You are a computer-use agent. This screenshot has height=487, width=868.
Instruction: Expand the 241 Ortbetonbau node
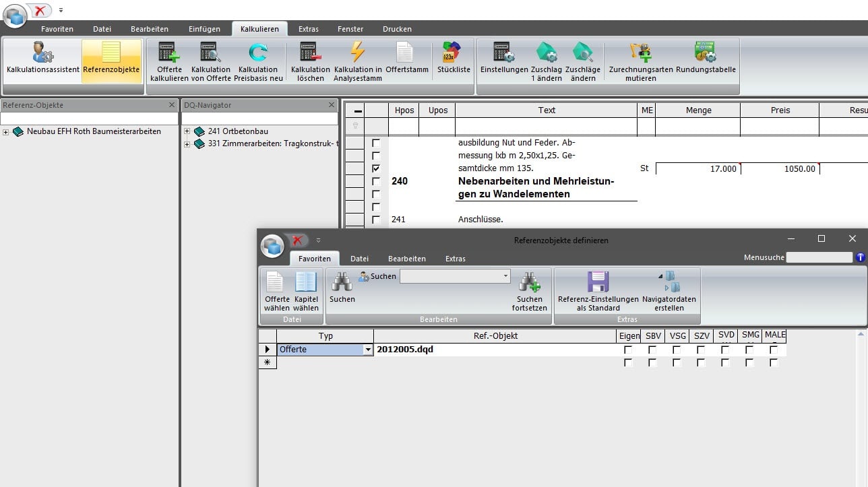coord(187,131)
